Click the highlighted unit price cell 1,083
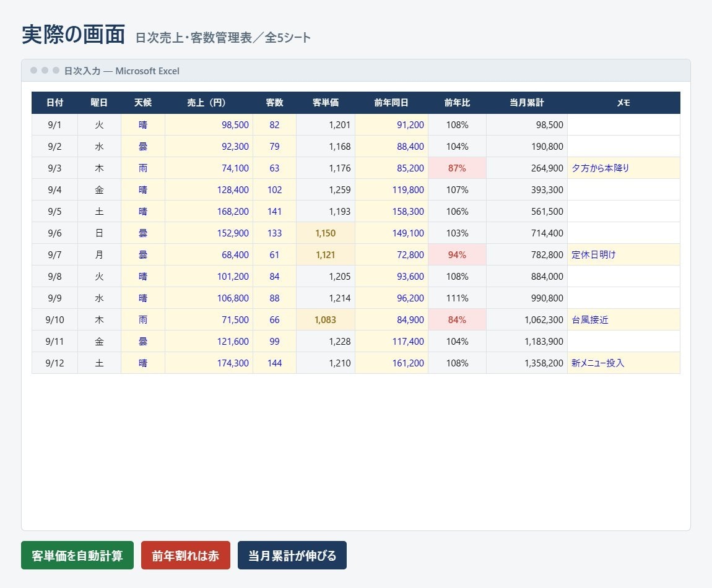 point(326,319)
